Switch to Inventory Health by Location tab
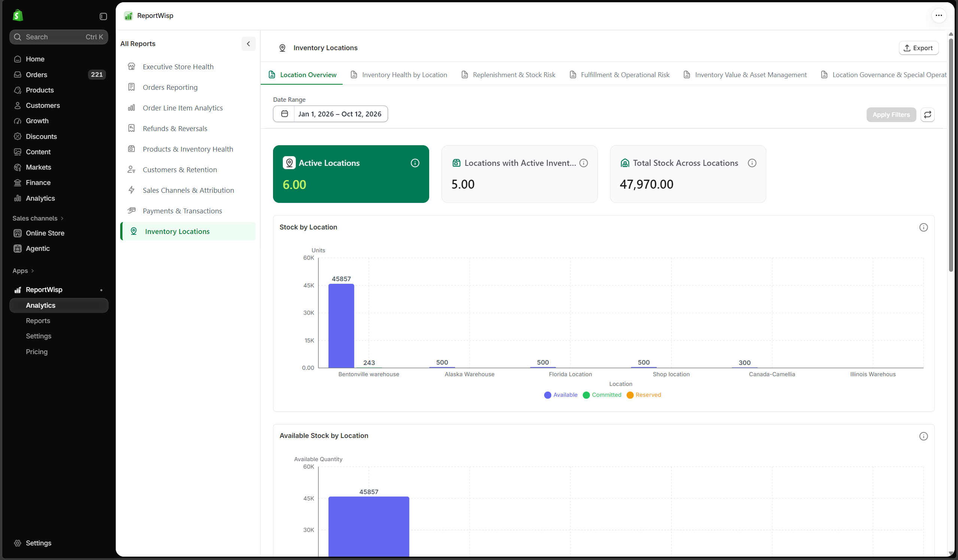The image size is (958, 560). click(399, 74)
